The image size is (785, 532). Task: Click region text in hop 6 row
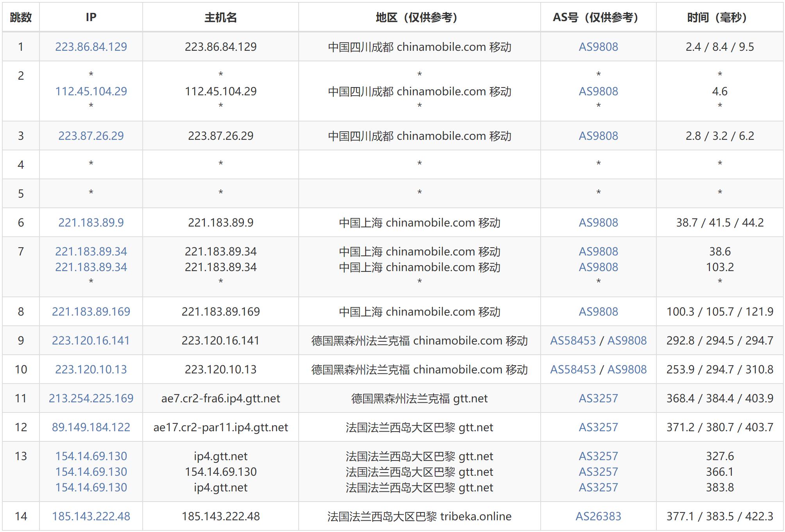(419, 223)
